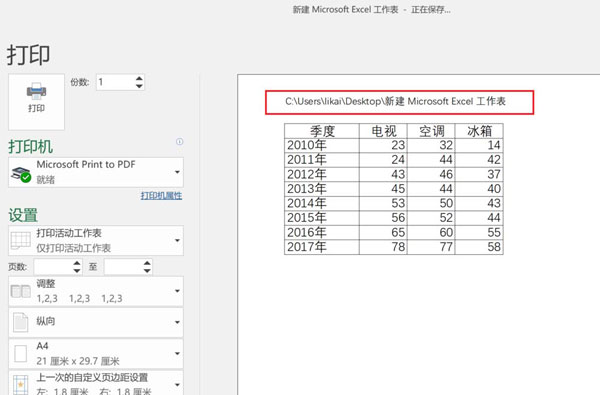Viewport: 600px width, 395px height.
Task: Open the Microsoft Print to PDF printer dropdown
Action: pyautogui.click(x=96, y=172)
